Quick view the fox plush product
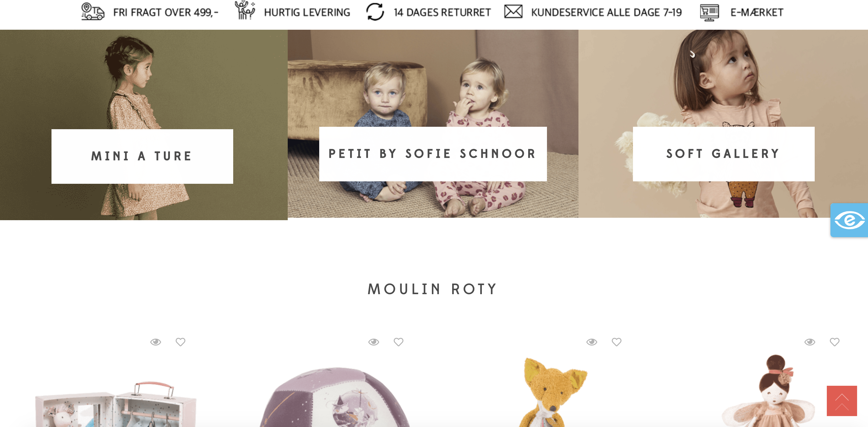This screenshot has height=427, width=868. [592, 342]
